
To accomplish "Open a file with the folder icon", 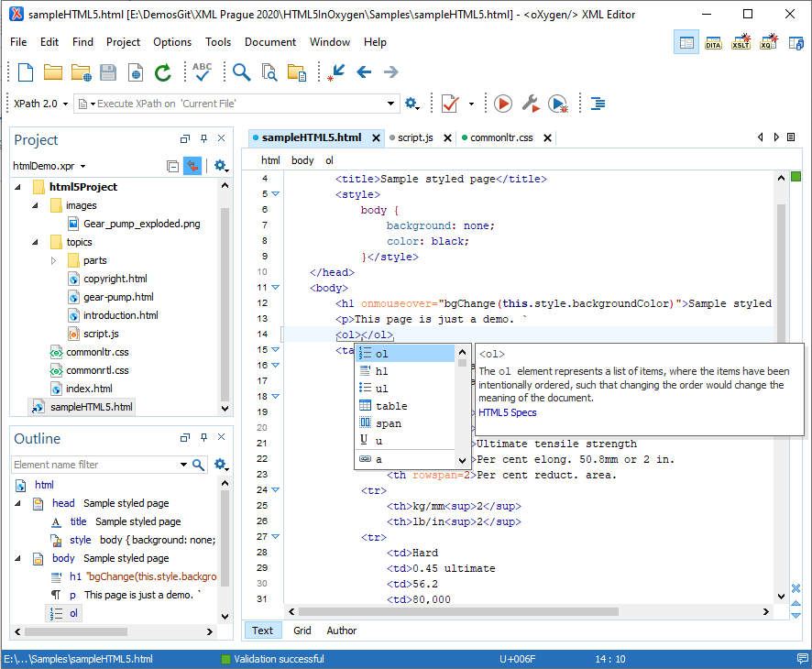I will point(53,72).
